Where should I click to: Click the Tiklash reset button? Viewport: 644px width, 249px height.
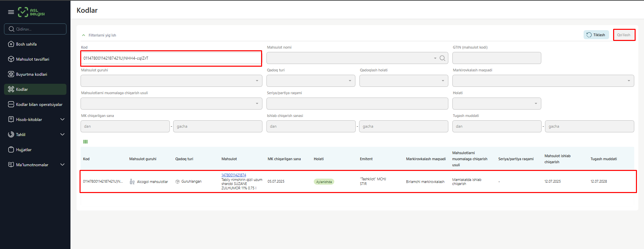[596, 35]
